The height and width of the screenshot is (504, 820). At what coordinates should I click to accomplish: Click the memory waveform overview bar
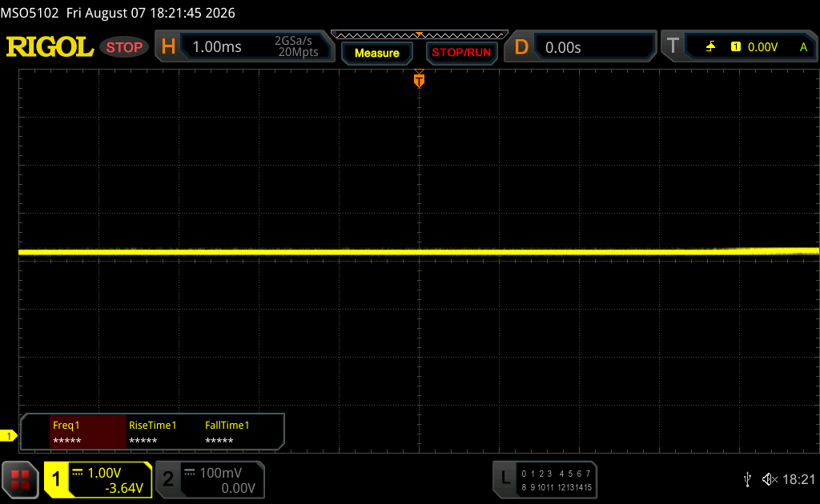pos(420,35)
